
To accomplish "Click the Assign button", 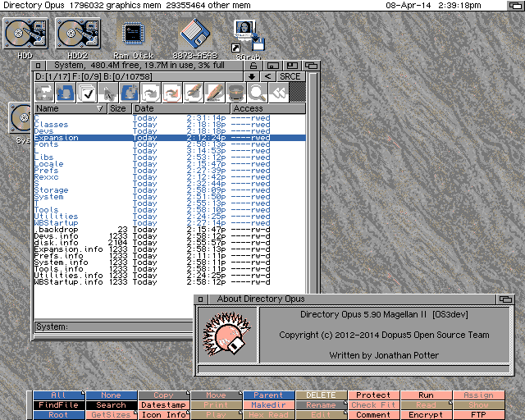I will click(x=479, y=395).
